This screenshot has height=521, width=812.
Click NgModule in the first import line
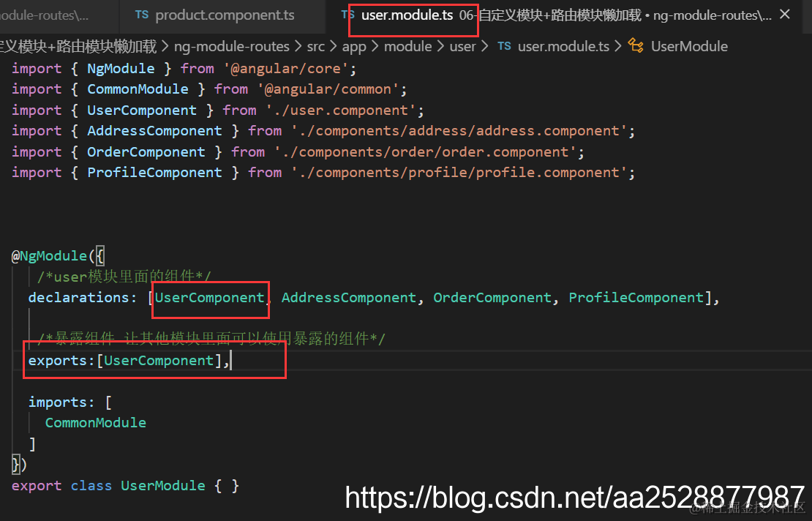coord(121,68)
